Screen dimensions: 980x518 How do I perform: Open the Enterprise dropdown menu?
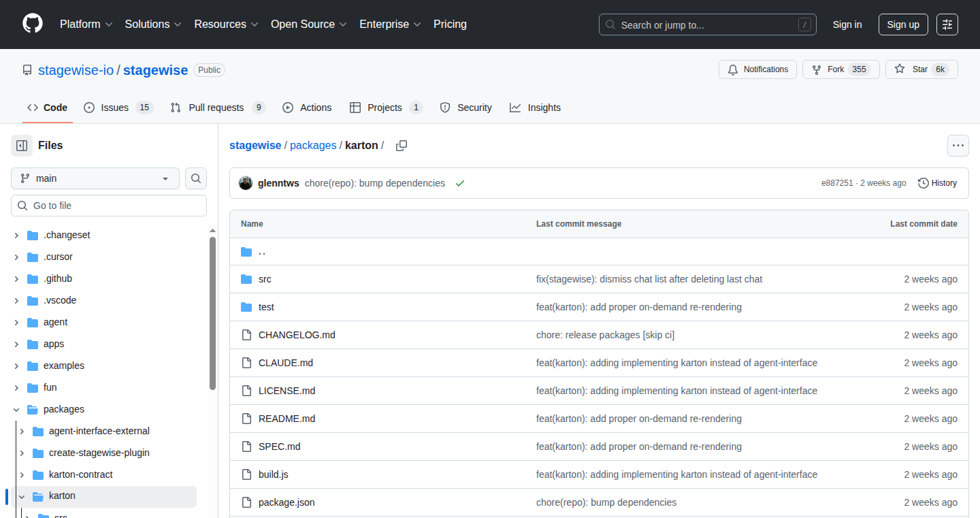[390, 25]
